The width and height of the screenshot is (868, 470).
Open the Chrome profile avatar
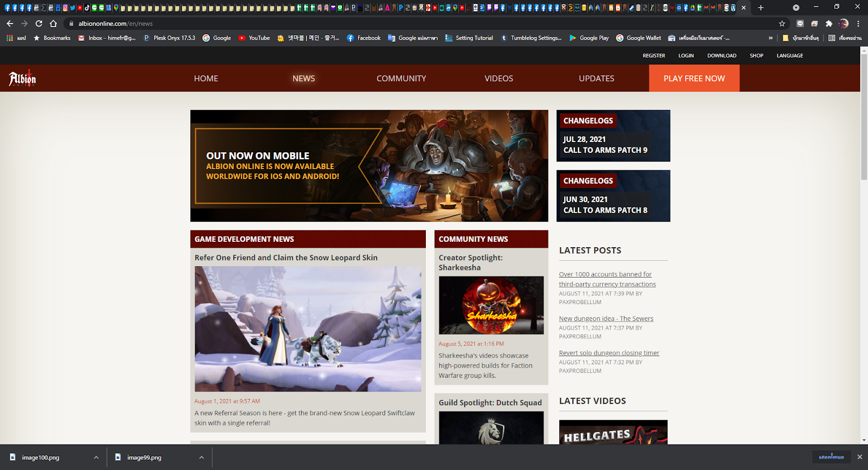tap(843, 23)
